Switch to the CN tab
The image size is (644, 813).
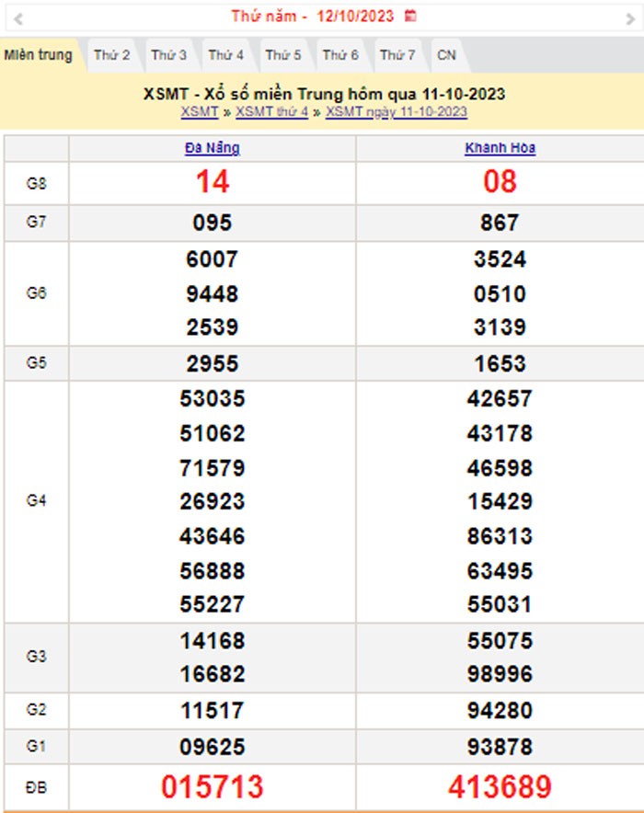446,55
